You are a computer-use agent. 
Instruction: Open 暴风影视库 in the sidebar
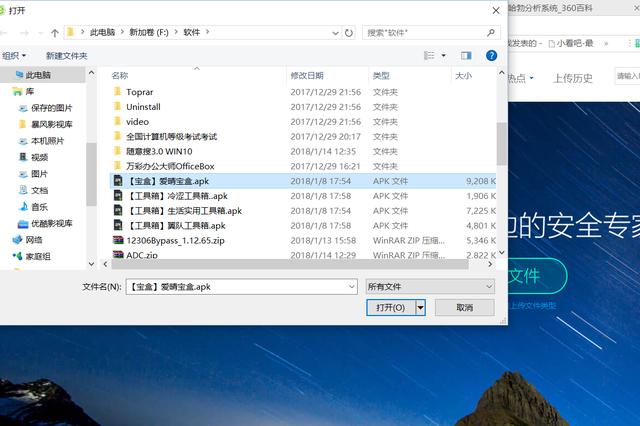(x=46, y=124)
